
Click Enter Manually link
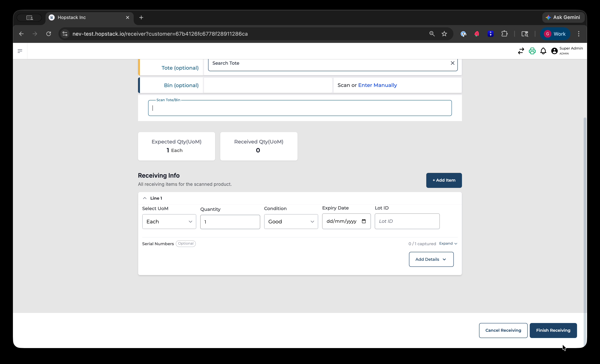pyautogui.click(x=377, y=85)
